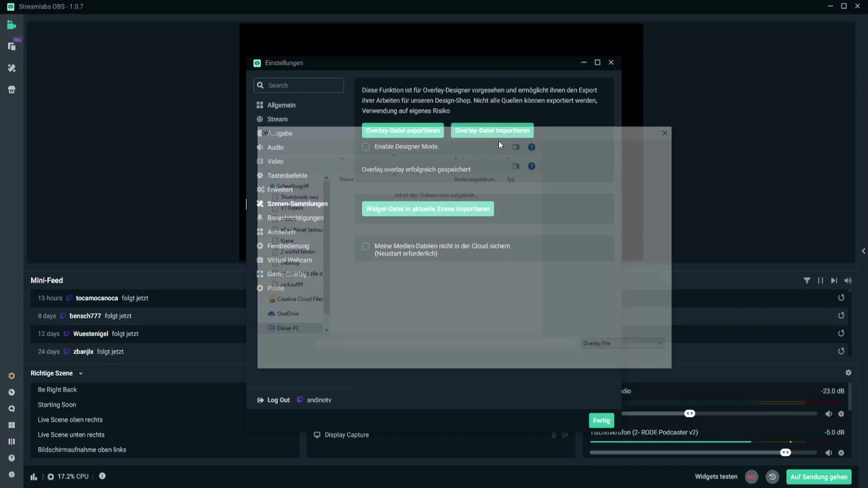Open the Themes icon in left sidebar

12,68
